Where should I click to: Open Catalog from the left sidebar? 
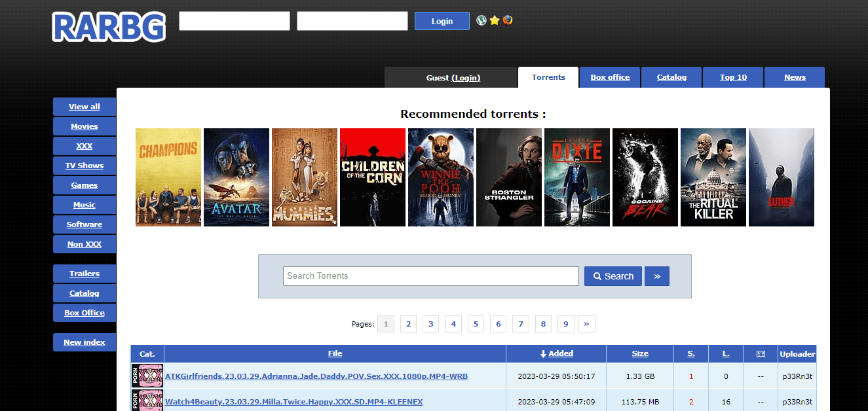click(85, 293)
